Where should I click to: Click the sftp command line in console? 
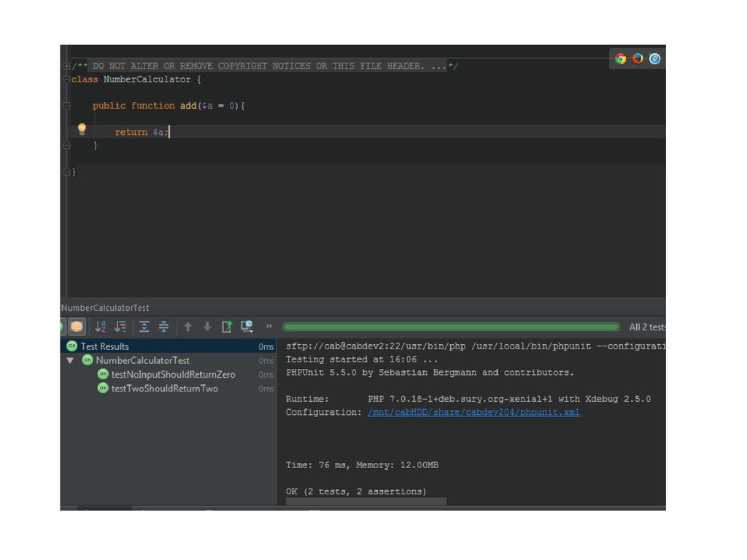pos(476,346)
